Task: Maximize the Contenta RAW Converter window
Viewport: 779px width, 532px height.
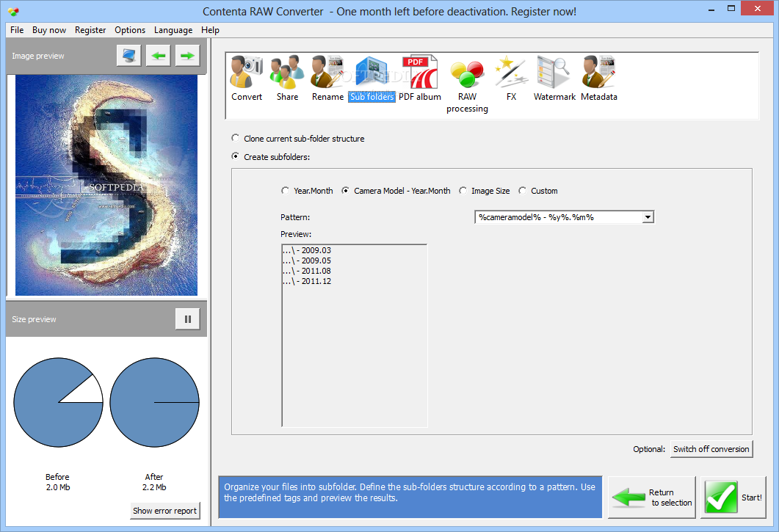Action: [731, 9]
